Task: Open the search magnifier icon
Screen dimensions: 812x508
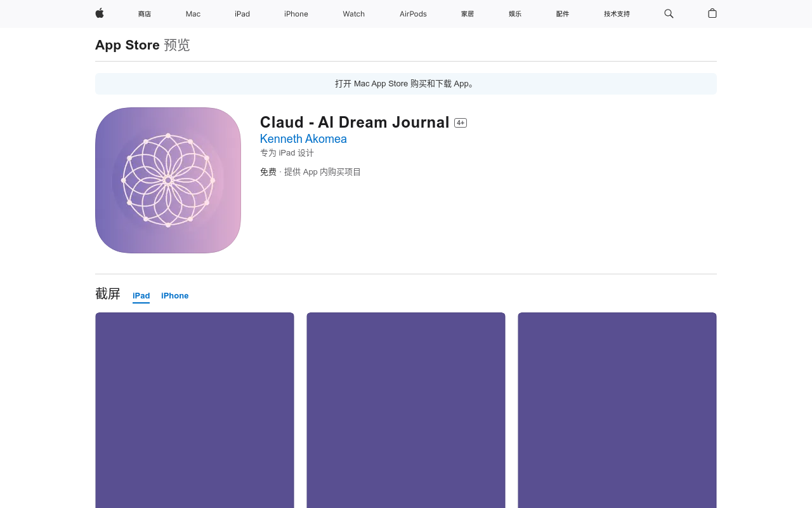Action: [x=669, y=13]
